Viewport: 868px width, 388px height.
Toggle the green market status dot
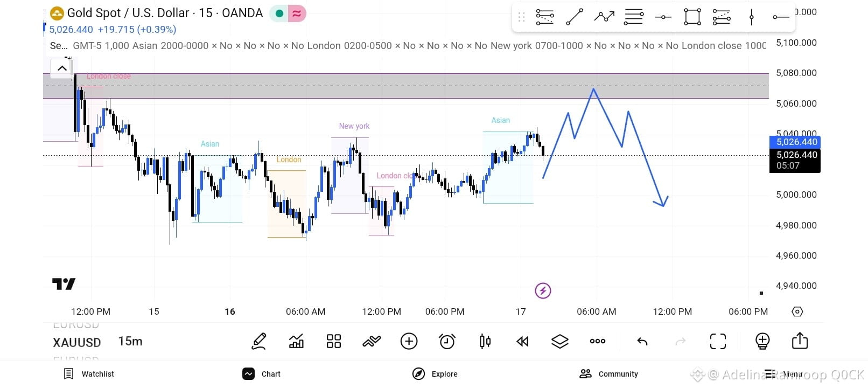(279, 13)
